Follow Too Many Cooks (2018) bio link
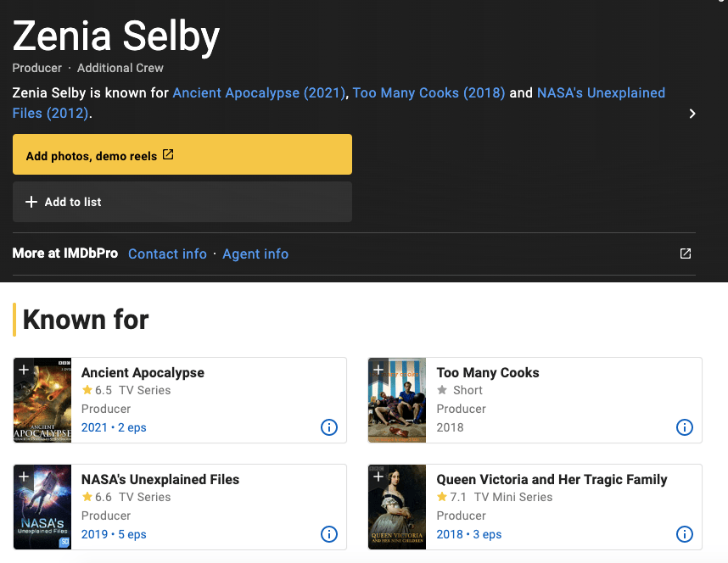The width and height of the screenshot is (728, 563). tap(428, 92)
